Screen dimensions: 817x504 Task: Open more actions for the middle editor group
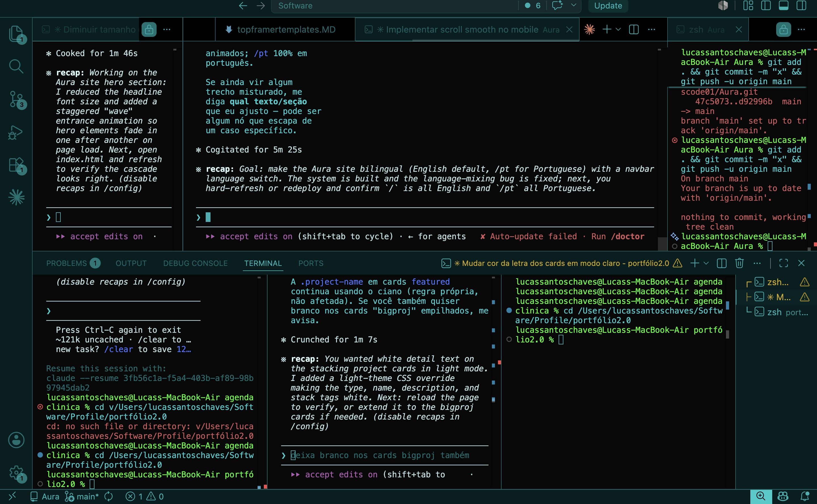click(652, 30)
